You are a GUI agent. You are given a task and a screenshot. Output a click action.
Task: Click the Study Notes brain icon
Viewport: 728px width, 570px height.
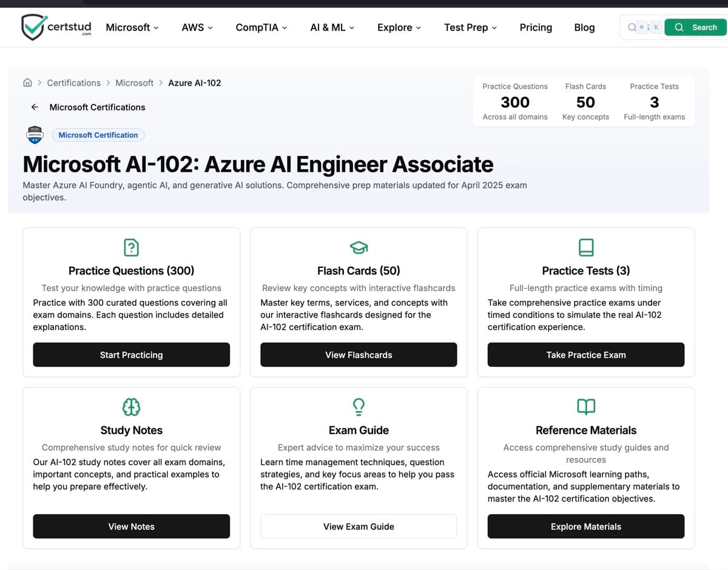[x=131, y=406]
